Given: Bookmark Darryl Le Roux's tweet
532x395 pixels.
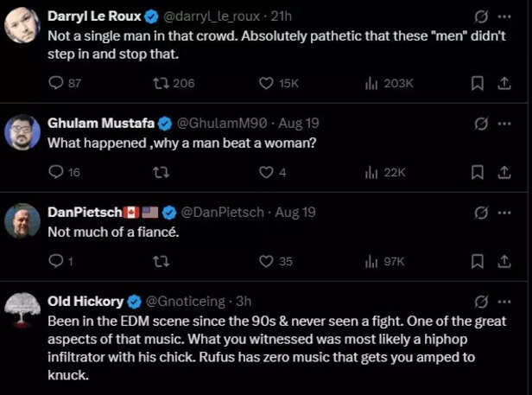Looking at the screenshot, I should point(477,83).
